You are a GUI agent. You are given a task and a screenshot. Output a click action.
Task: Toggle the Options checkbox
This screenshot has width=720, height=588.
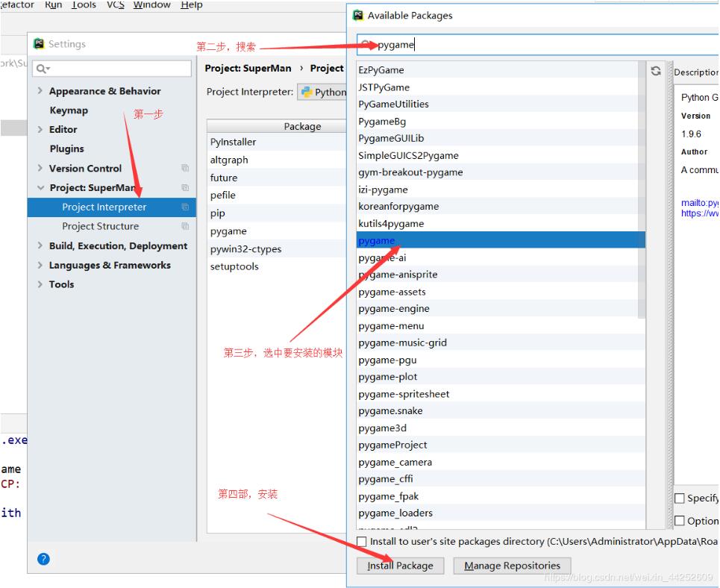680,521
